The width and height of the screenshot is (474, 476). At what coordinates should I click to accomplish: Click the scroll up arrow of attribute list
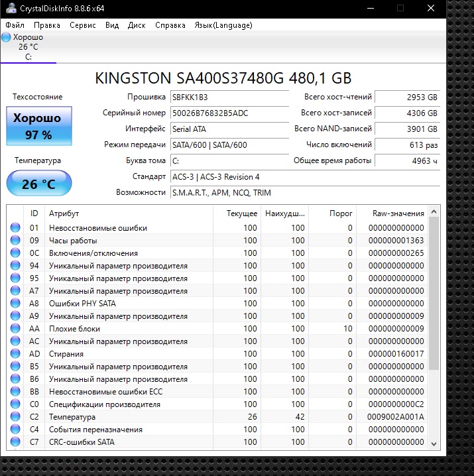(x=434, y=211)
